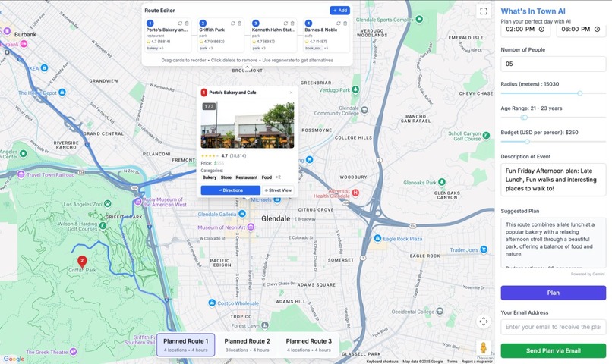Screen dimensions: 612x364
Task: Click the Suggested Plan text area
Action: pos(553,243)
